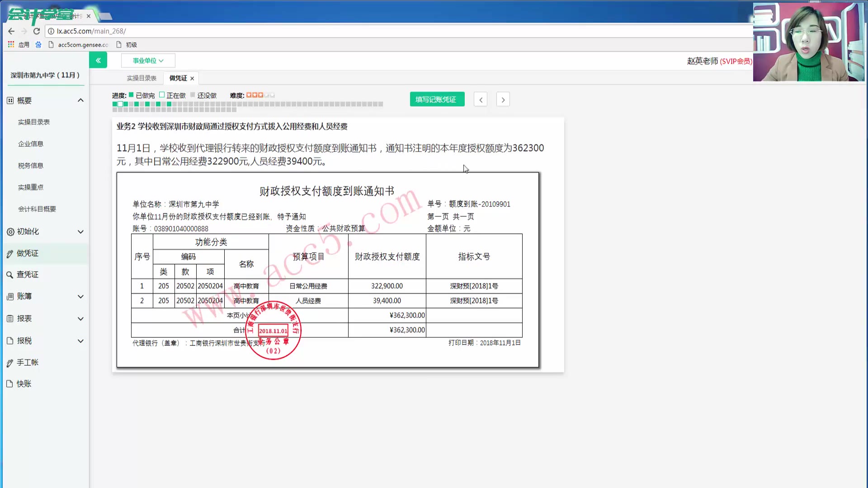Click the 初始化 gear icon
This screenshot has width=868, height=488.
[10, 232]
